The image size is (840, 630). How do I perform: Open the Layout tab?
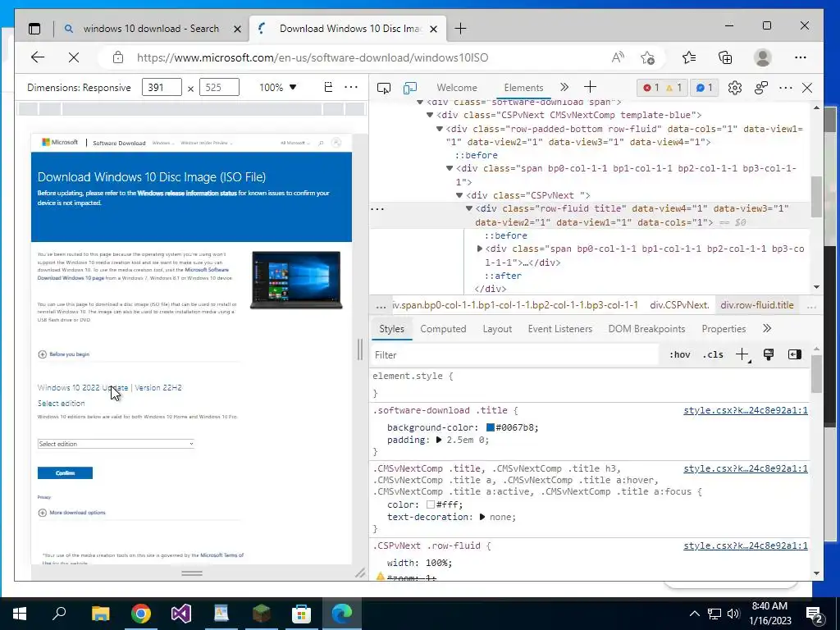click(497, 329)
